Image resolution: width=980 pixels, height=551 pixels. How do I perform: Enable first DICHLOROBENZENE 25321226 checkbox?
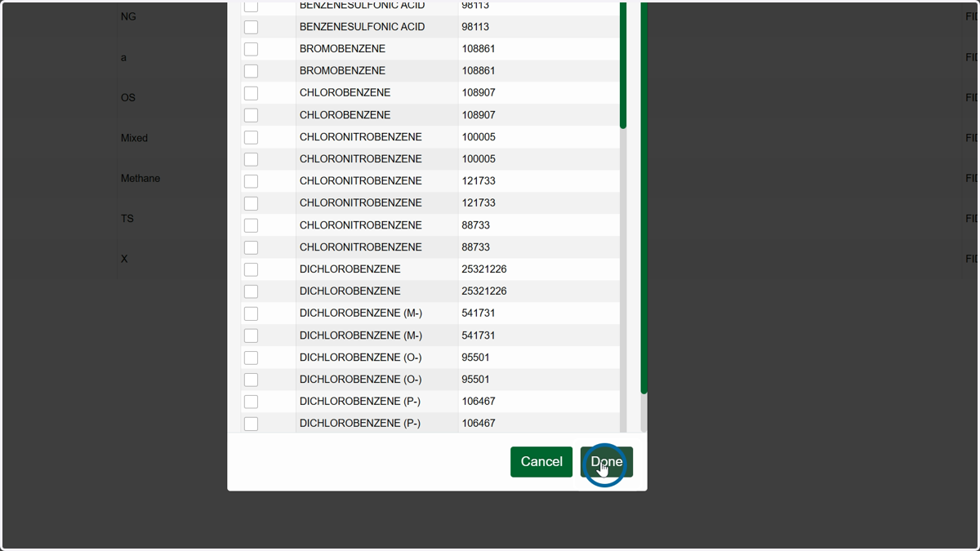(x=251, y=269)
